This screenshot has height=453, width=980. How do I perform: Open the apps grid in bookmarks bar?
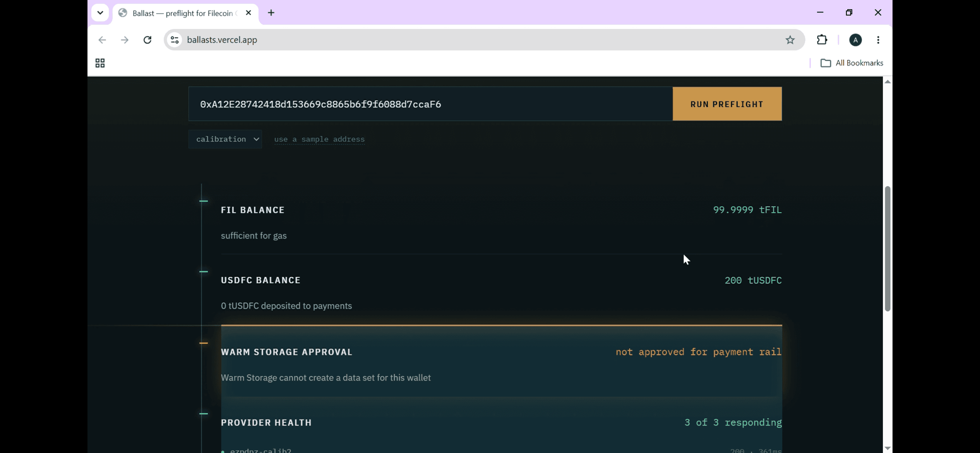click(100, 63)
